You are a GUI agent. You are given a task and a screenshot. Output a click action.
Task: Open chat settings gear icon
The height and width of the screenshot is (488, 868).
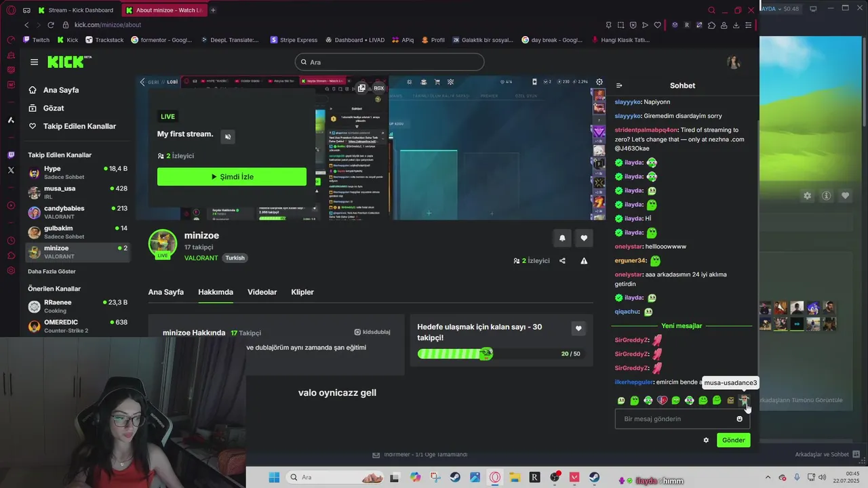(706, 440)
